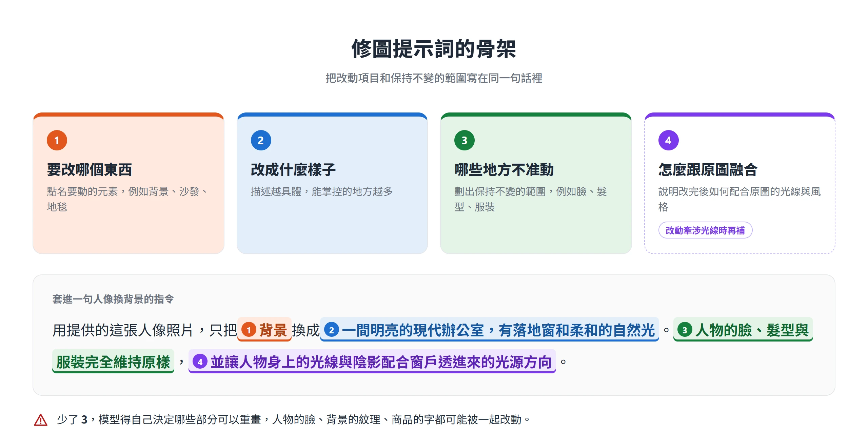Click the warning note starting 少了 3
Viewport: 868px width, 434px height.
pos(293,420)
